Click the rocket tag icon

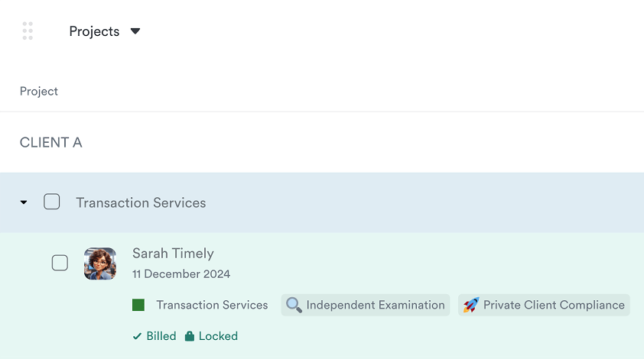point(471,306)
